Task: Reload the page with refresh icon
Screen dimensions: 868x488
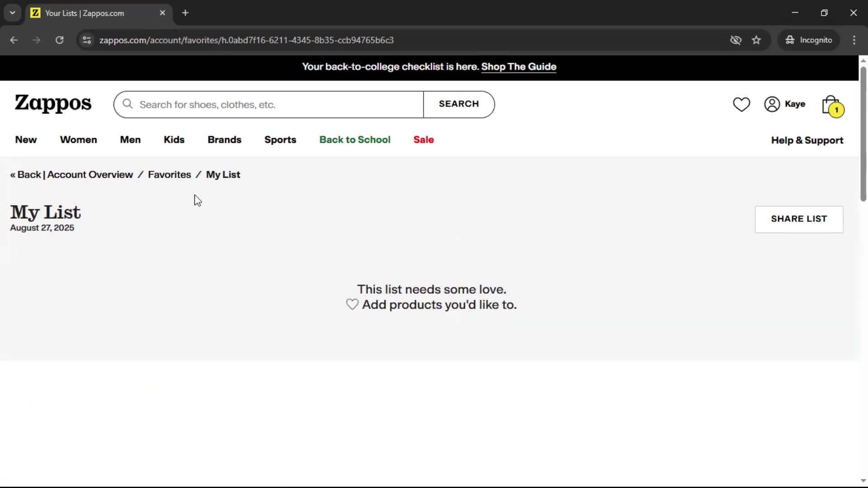Action: click(59, 40)
